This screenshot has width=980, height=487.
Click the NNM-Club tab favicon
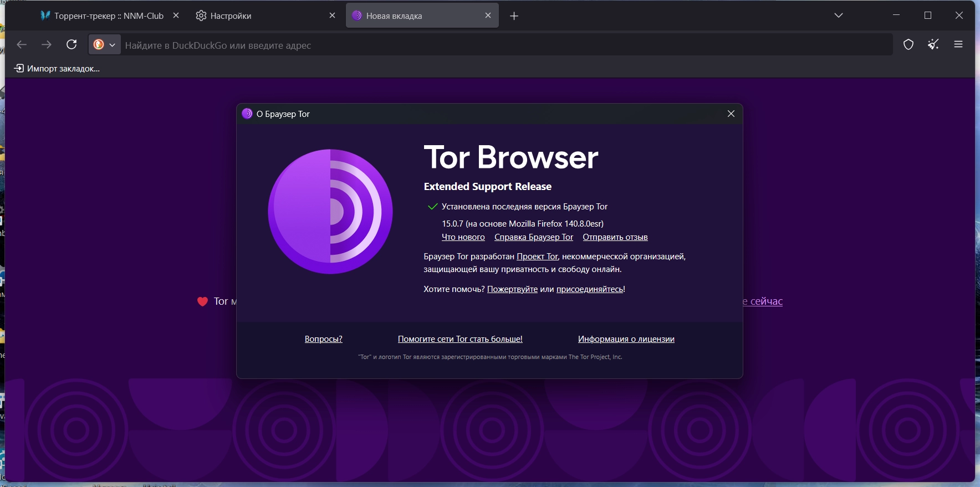(45, 16)
